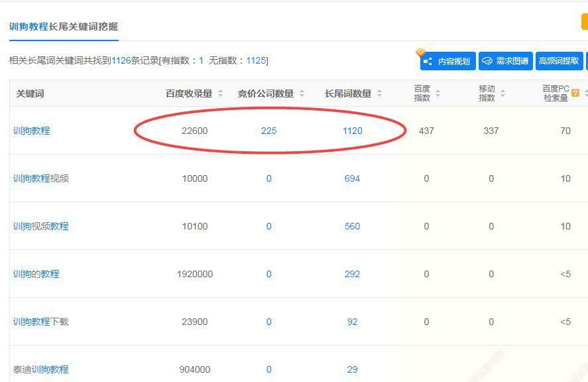Click the 百度收录量 value 22600
The width and height of the screenshot is (588, 382).
[195, 131]
